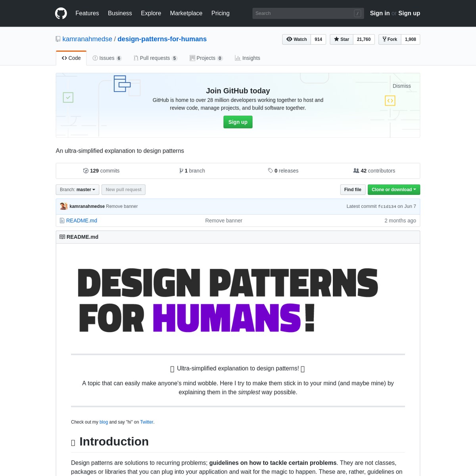Expand the Clone or download dropdown
The image size is (476, 476).
click(394, 190)
